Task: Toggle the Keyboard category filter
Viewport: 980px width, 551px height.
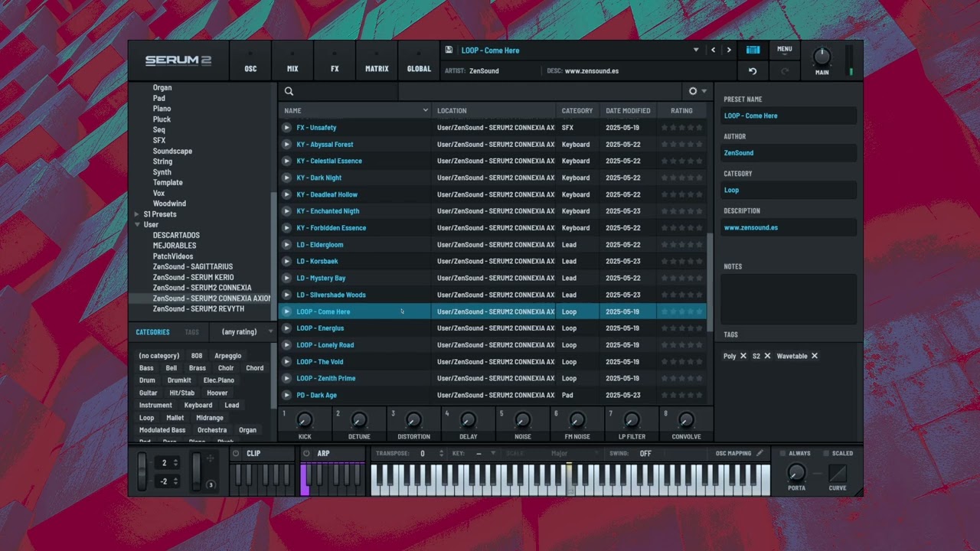Action: 198,406
